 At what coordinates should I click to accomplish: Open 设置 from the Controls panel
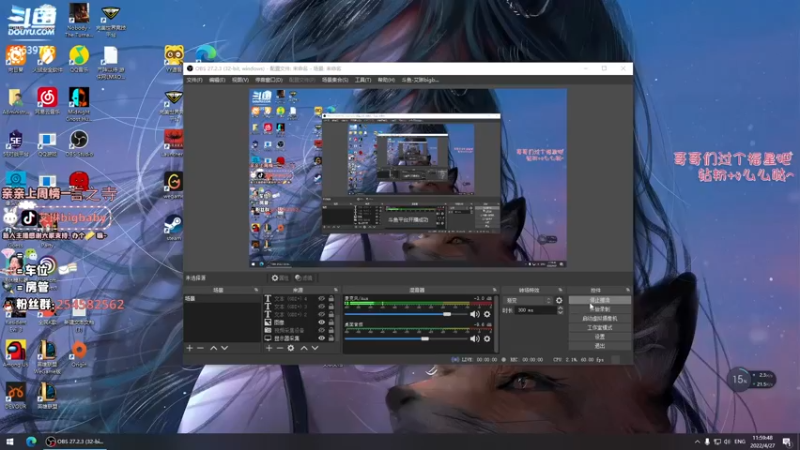(x=599, y=337)
